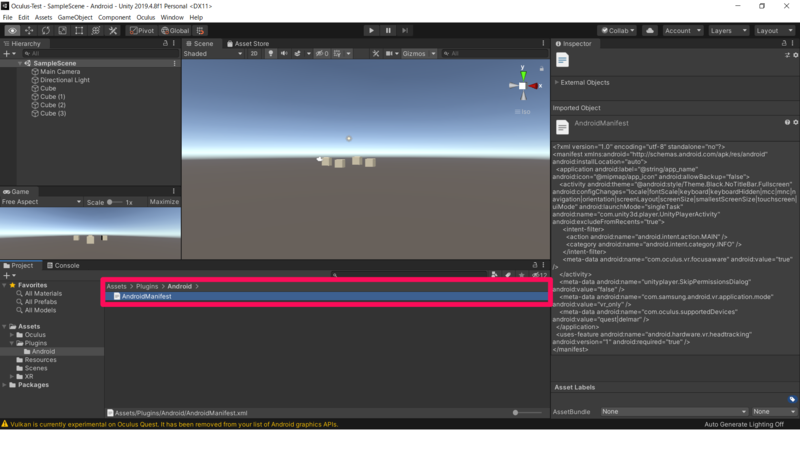Open the Collab dropdown
The width and height of the screenshot is (800, 472).
(618, 31)
